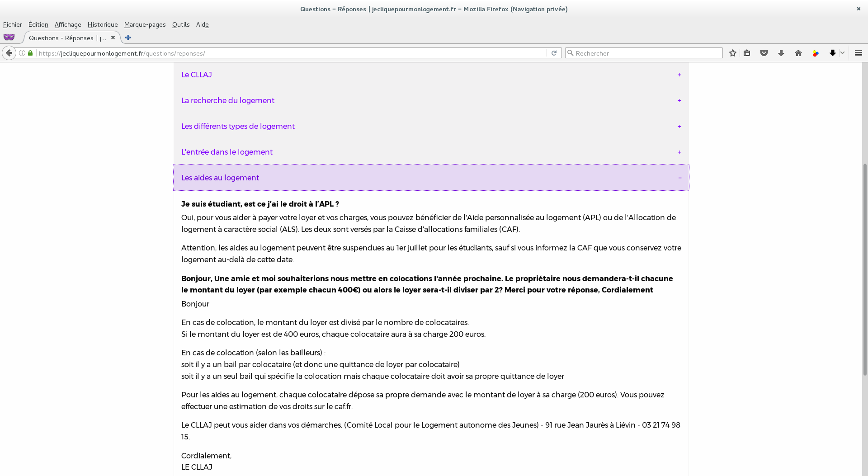This screenshot has width=868, height=476.
Task: Expand Les différents types de logement plus sign
Action: pos(679,126)
